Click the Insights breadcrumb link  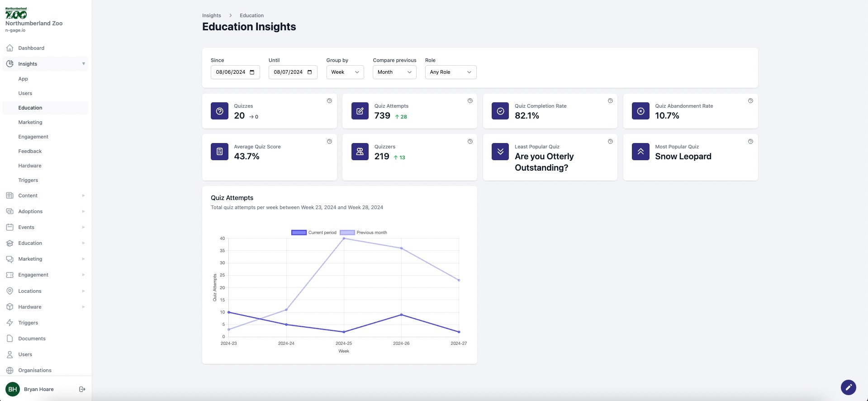[211, 15]
